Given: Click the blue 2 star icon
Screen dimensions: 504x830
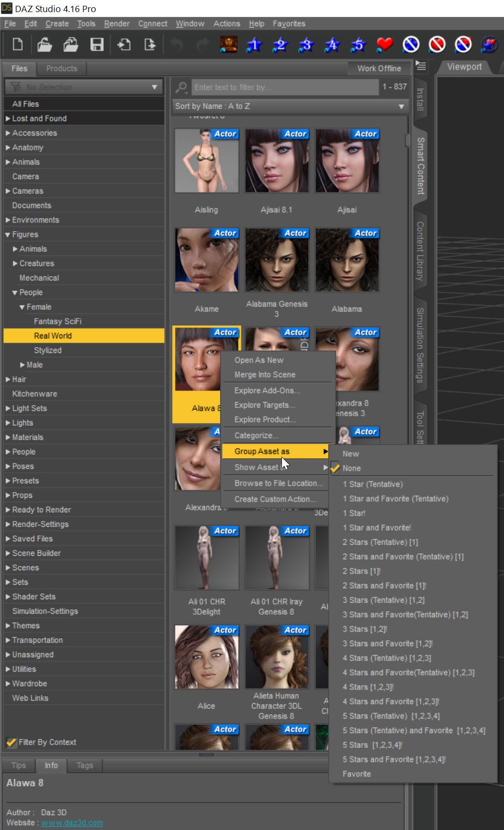Looking at the screenshot, I should tap(280, 45).
